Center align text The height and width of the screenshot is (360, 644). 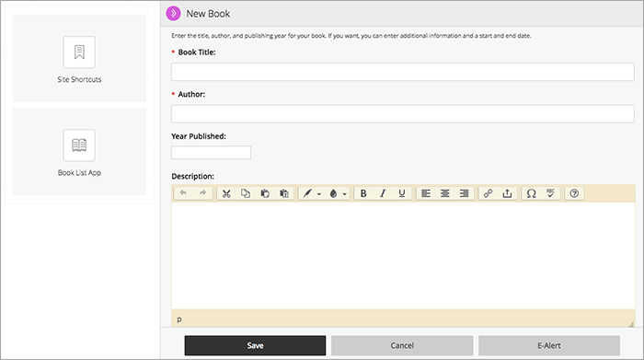(x=444, y=193)
